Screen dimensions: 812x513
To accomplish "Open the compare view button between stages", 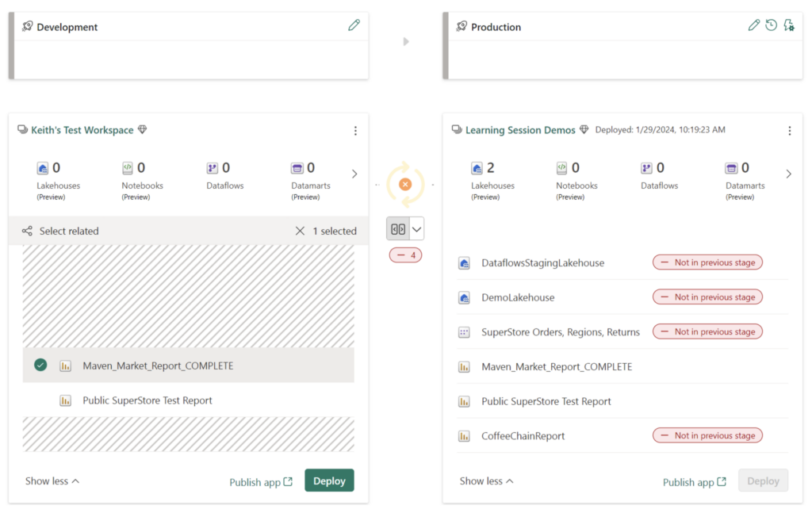I will (400, 228).
